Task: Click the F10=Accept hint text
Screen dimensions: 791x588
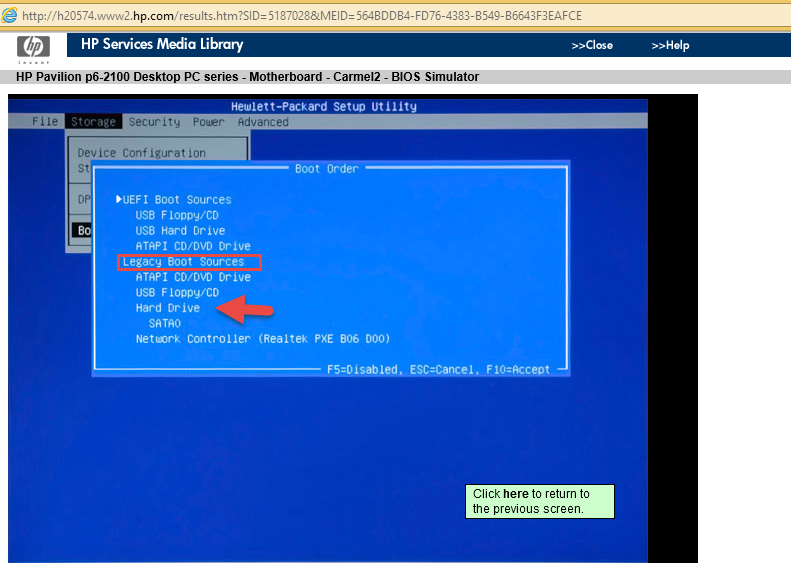Action: coord(518,370)
